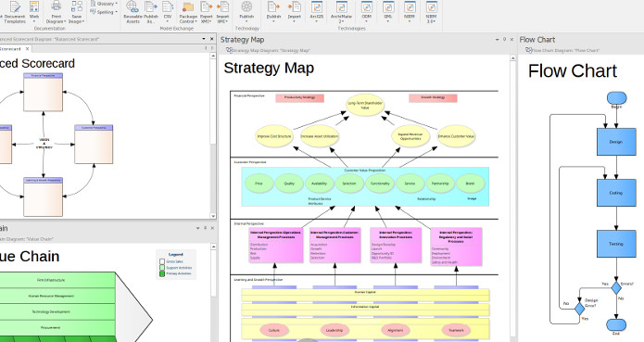Image resolution: width=644 pixels, height=342 pixels.
Task: Click Support Activities legend swatch
Action: [x=162, y=267]
